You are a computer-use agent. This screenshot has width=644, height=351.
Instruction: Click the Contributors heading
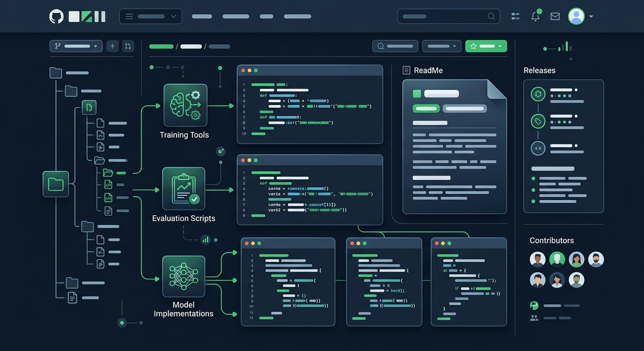(552, 240)
